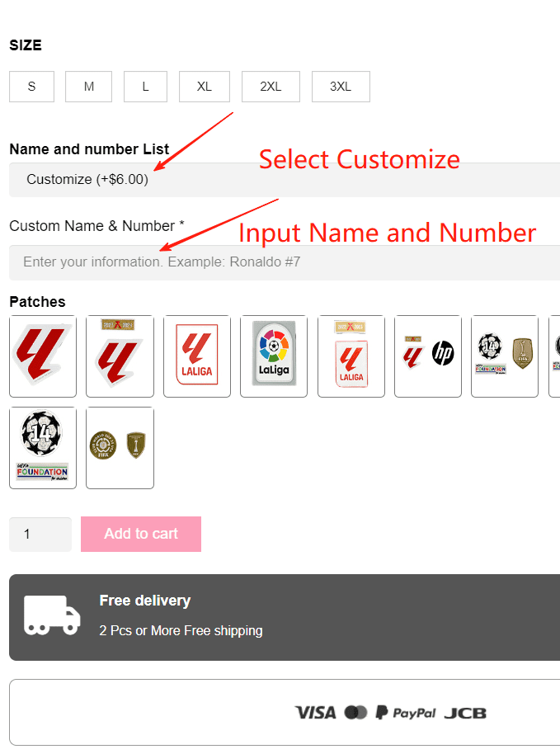Click the delivery truck icon

(52, 615)
